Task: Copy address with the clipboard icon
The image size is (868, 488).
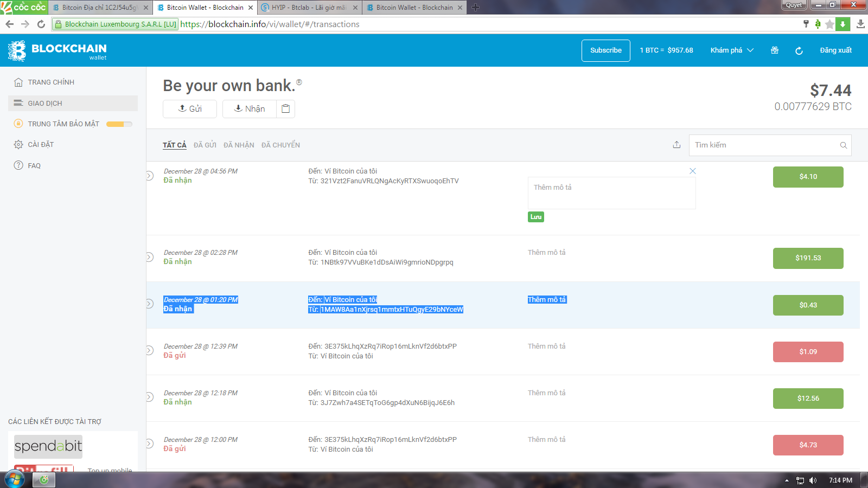Action: coord(286,109)
